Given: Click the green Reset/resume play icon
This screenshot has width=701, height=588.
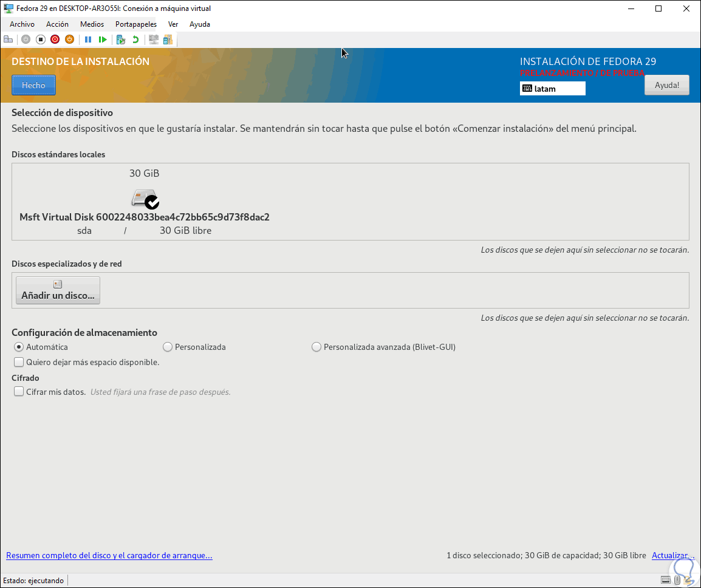Looking at the screenshot, I should click(x=103, y=40).
